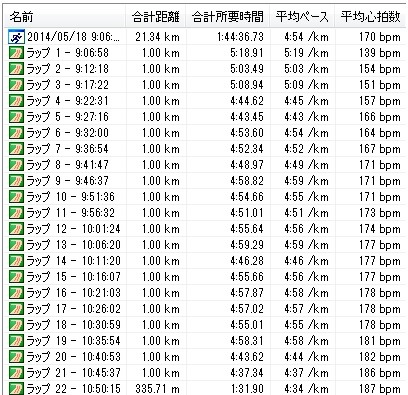Click the running activity icon for 2014/05/18
The height and width of the screenshot is (395, 408).
[x=16, y=37]
